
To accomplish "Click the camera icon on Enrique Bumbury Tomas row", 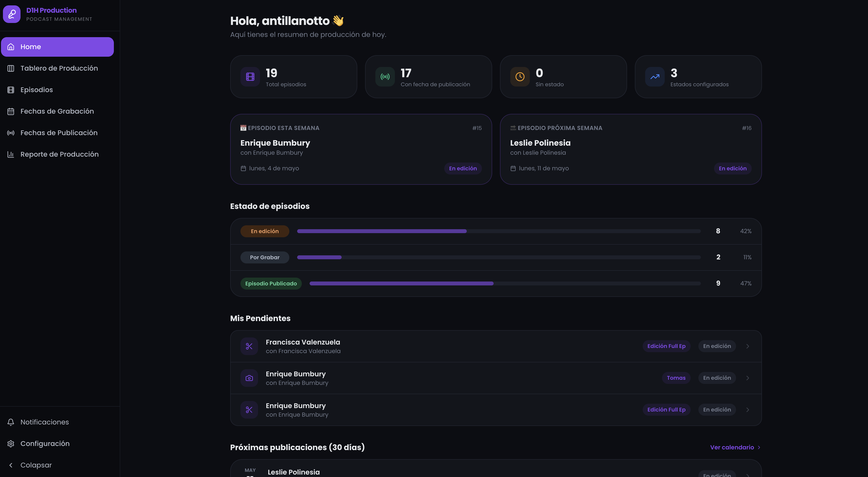I will click(249, 378).
